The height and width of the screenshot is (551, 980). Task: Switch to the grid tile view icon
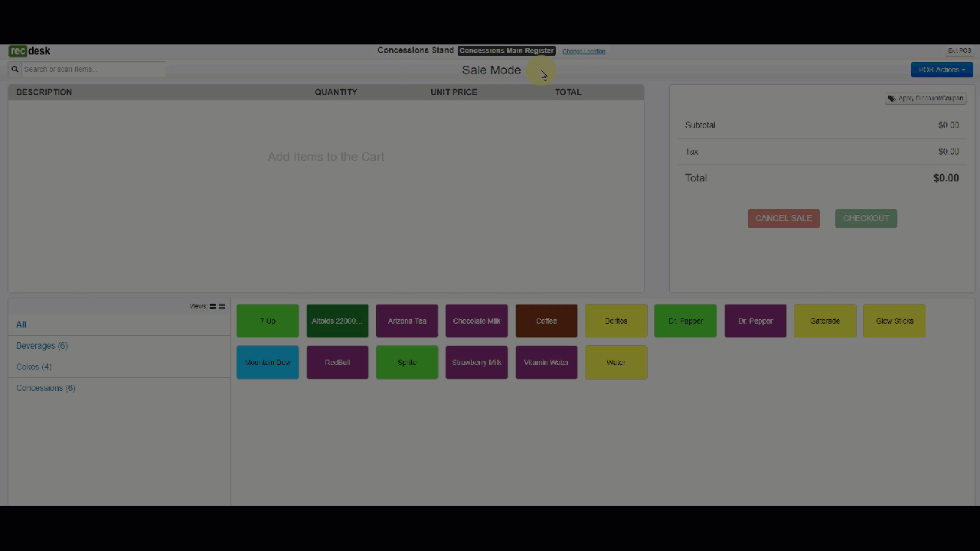click(213, 306)
